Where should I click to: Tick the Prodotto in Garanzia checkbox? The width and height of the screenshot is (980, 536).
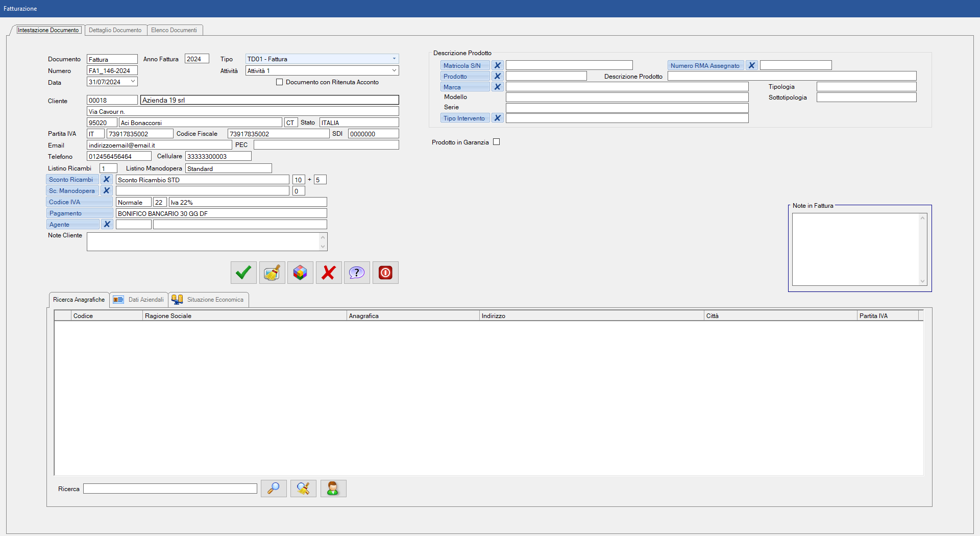[x=496, y=142]
